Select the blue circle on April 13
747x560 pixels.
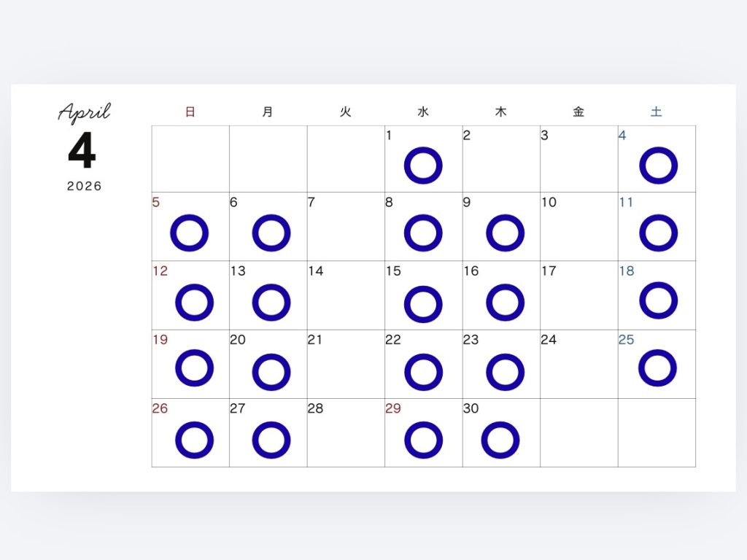271,302
